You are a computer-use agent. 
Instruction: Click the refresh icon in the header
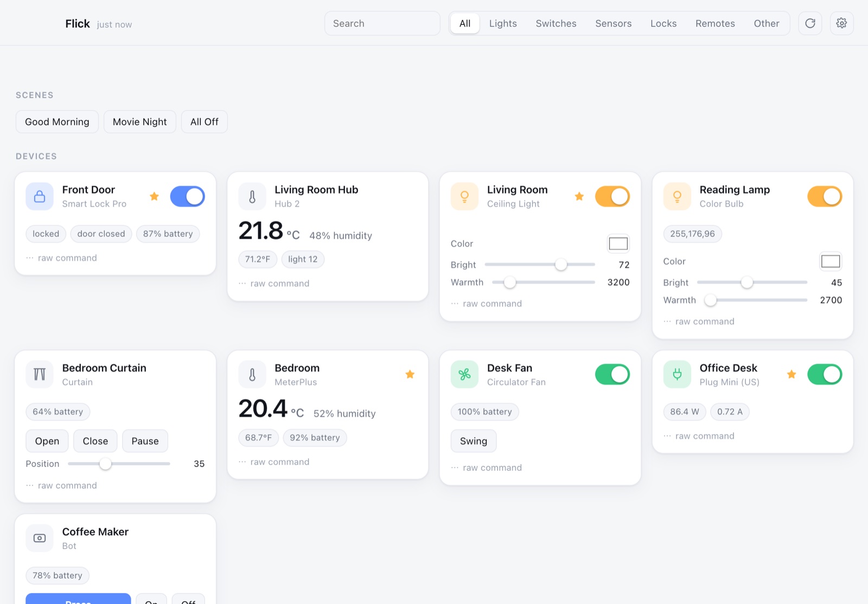pyautogui.click(x=810, y=23)
